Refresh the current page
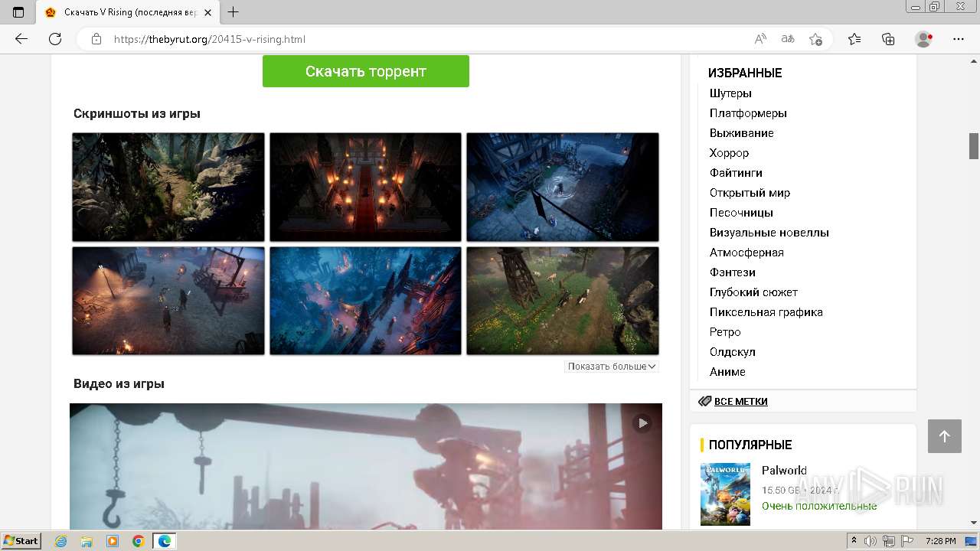This screenshot has width=980, height=551. click(x=55, y=39)
